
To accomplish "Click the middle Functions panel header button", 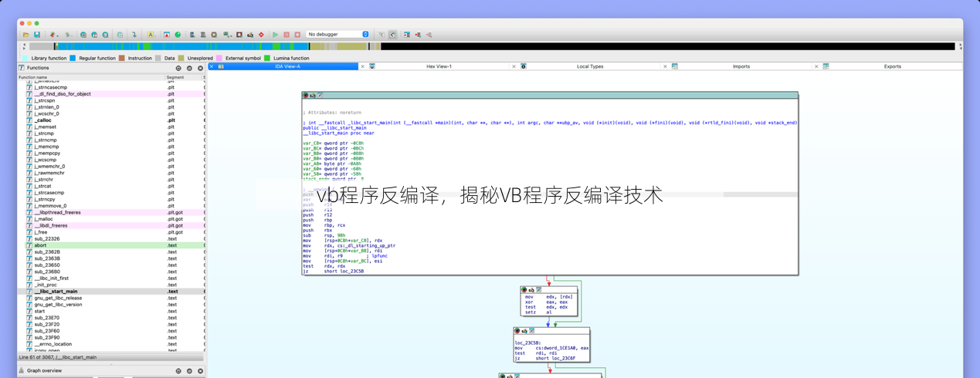I will pyautogui.click(x=190, y=68).
